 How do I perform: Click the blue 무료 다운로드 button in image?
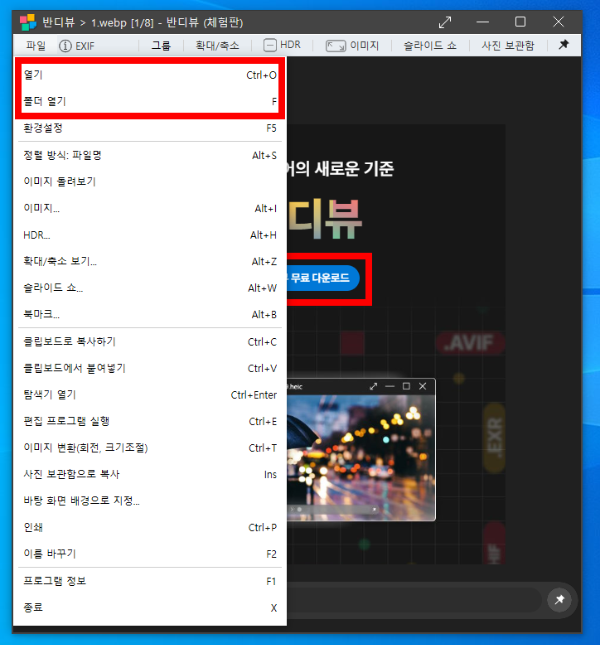pyautogui.click(x=323, y=278)
